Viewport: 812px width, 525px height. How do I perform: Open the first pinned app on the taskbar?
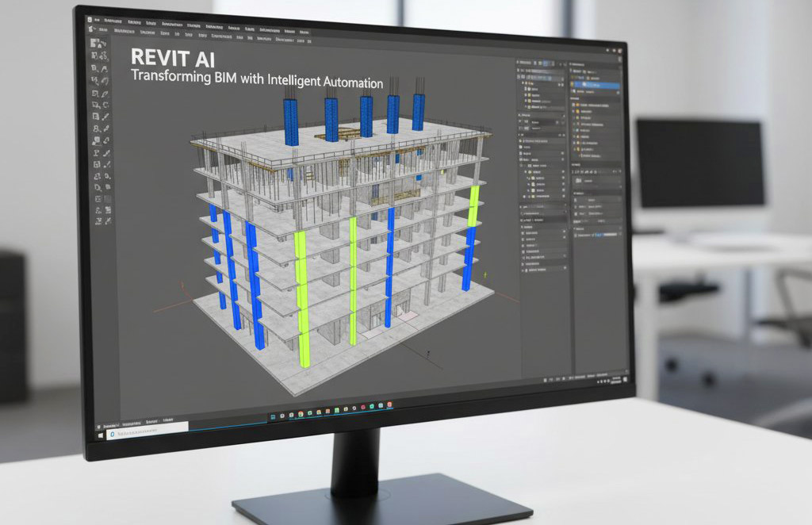(x=273, y=416)
